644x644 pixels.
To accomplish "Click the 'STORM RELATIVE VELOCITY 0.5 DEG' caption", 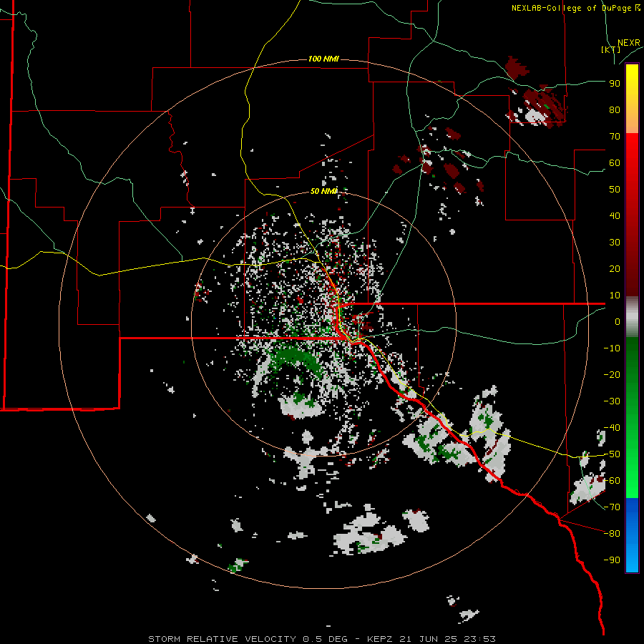I will tap(248, 639).
